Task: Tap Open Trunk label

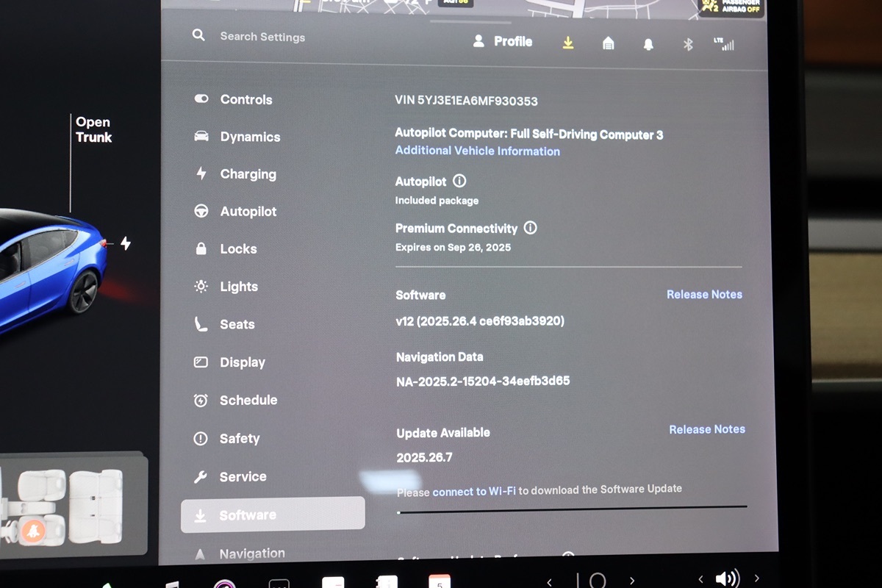Action: 93,129
